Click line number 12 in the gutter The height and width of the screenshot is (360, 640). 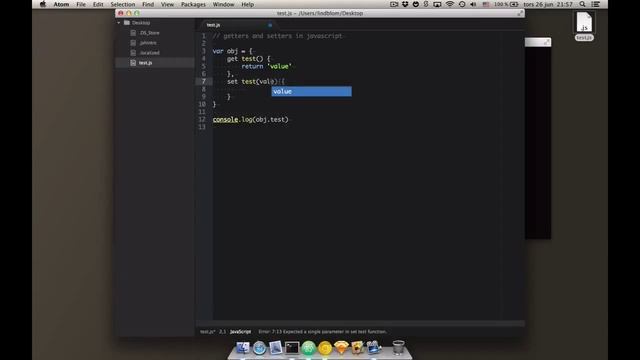pos(202,120)
